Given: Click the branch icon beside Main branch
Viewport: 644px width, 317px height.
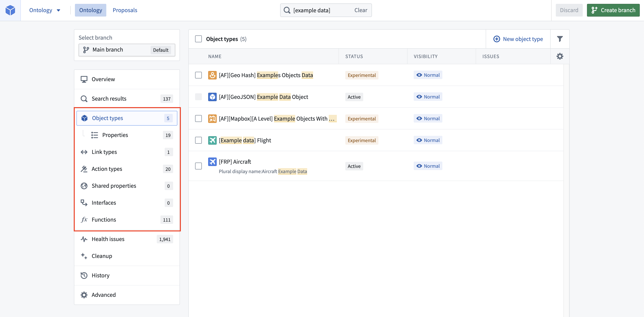Looking at the screenshot, I should 86,50.
